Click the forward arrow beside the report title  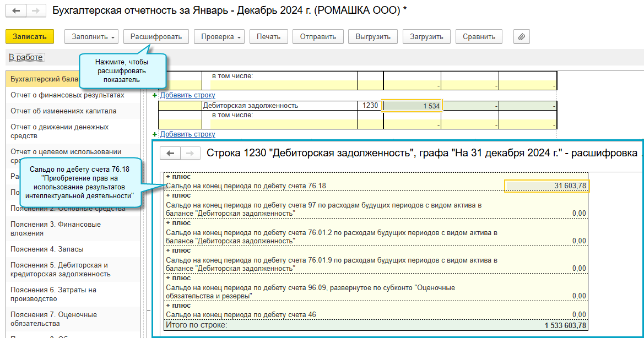[x=35, y=11]
